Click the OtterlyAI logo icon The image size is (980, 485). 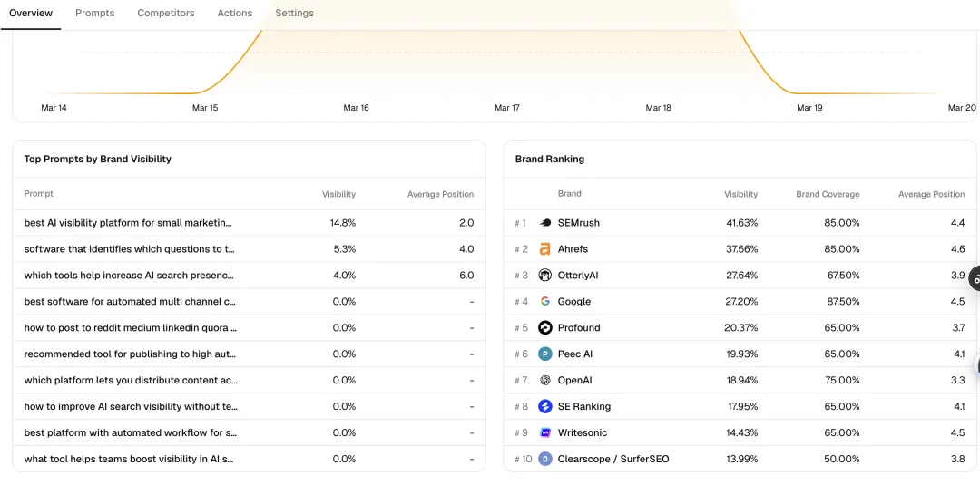click(545, 276)
